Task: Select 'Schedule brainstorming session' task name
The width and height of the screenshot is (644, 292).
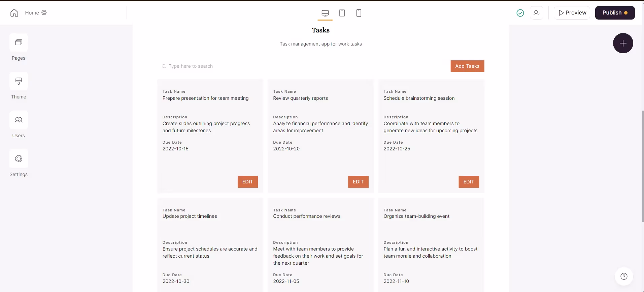Action: point(419,98)
